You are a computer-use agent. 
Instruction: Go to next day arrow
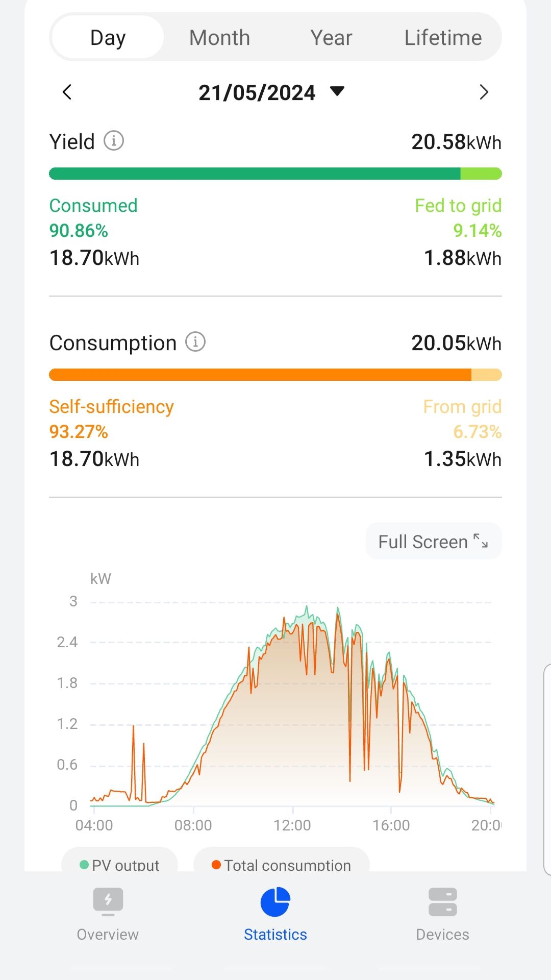click(x=484, y=92)
